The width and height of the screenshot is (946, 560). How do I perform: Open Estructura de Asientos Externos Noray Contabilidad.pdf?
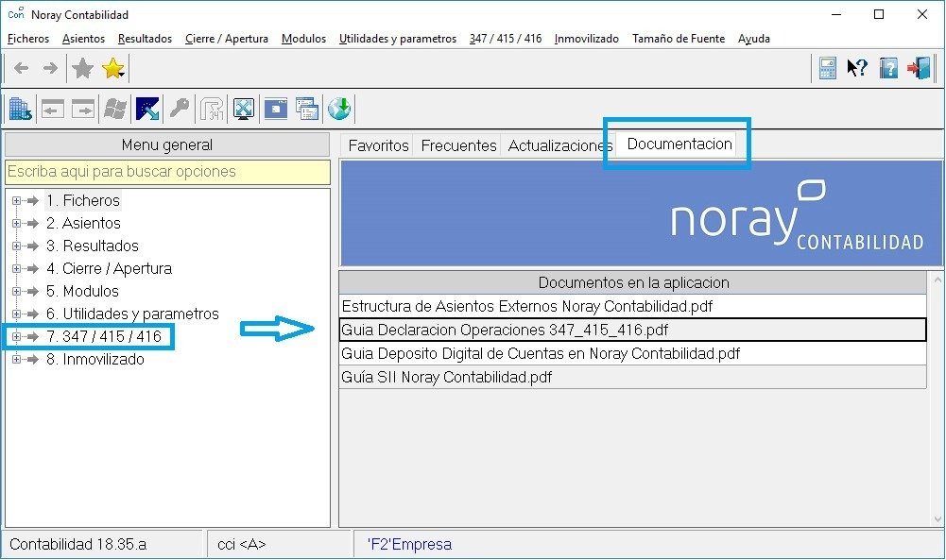click(632, 306)
